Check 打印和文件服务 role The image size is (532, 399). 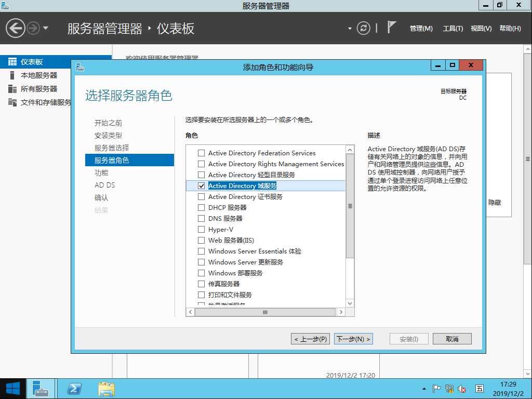(201, 295)
